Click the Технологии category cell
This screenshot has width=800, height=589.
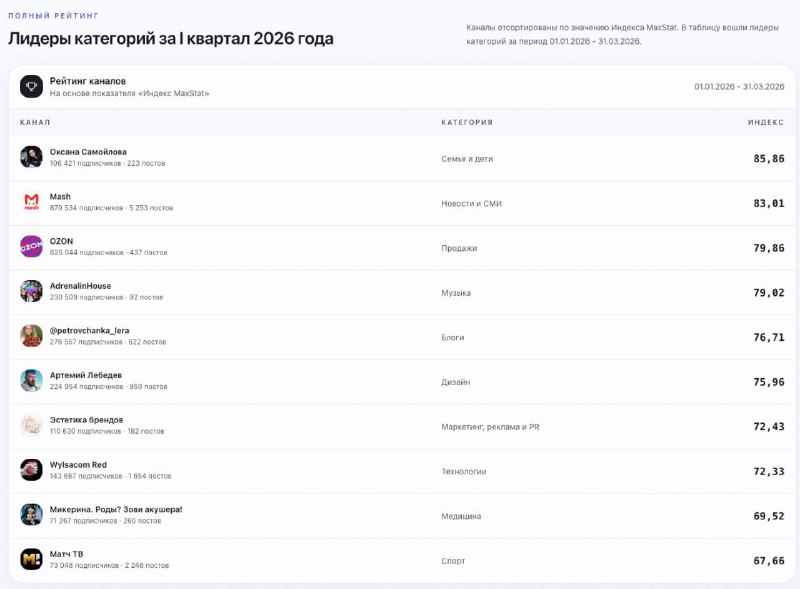point(464,472)
